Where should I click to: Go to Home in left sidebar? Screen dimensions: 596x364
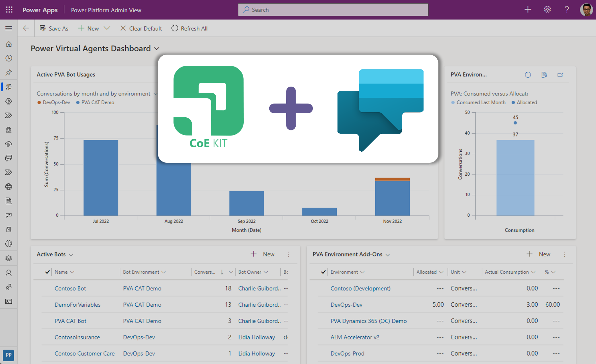coord(9,44)
